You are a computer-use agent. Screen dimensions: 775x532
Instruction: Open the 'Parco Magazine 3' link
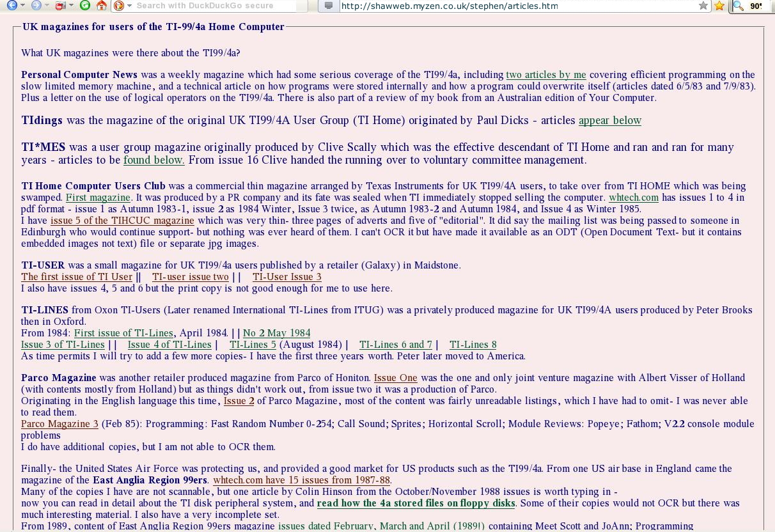pos(59,424)
